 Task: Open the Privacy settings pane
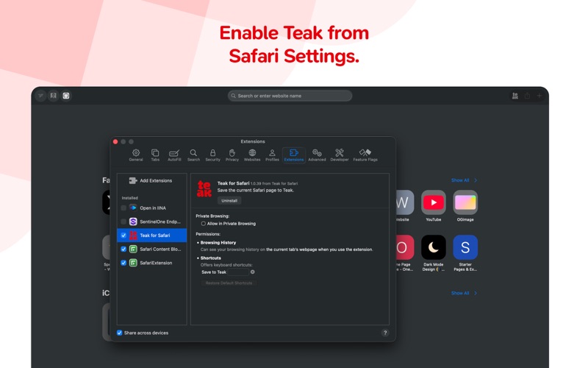coord(232,155)
